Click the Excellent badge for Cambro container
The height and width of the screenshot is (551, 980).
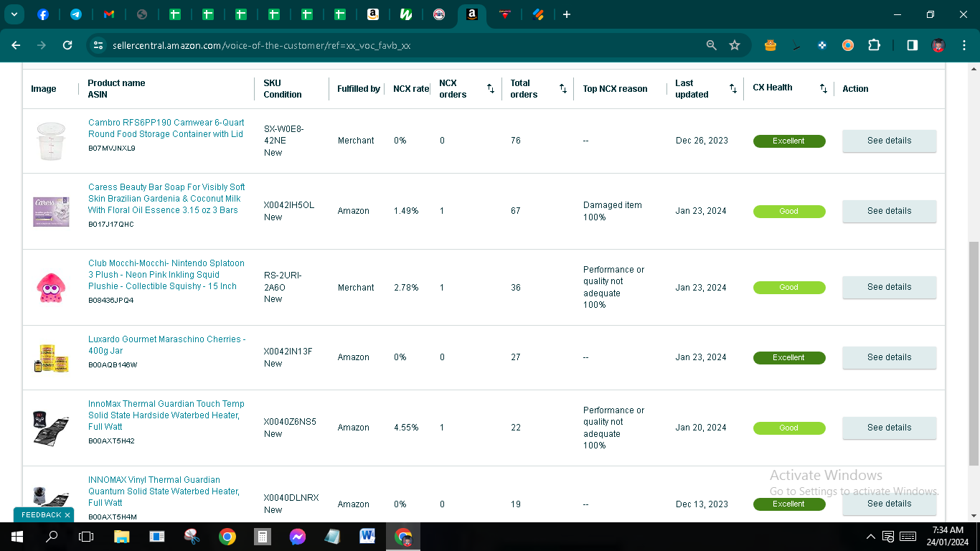789,141
